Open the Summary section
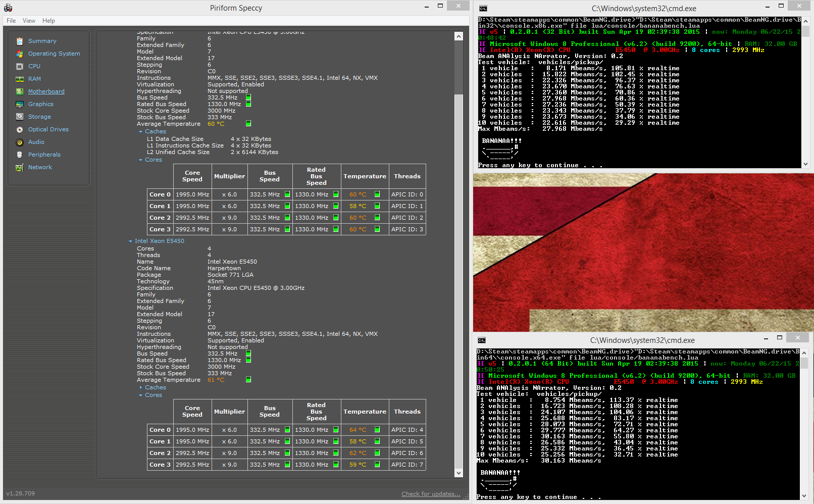This screenshot has width=814, height=504. click(42, 41)
